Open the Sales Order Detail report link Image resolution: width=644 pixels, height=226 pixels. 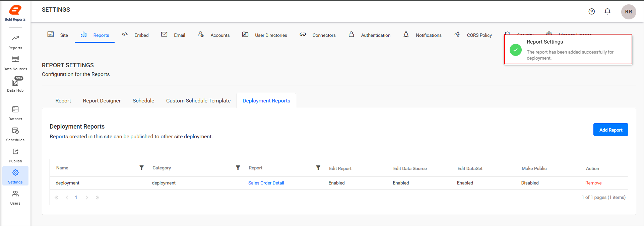coord(266,183)
